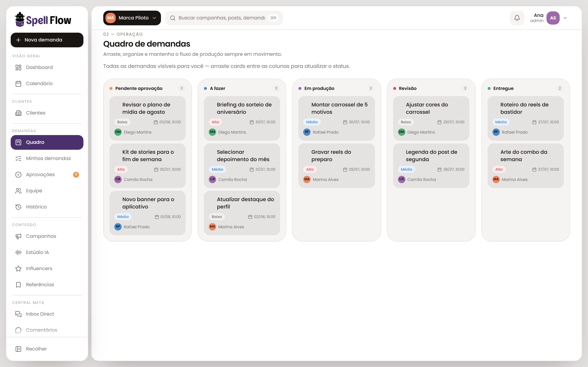Click the Dashboard grid icon
Viewport: 588px width, 367px height.
pos(18,68)
